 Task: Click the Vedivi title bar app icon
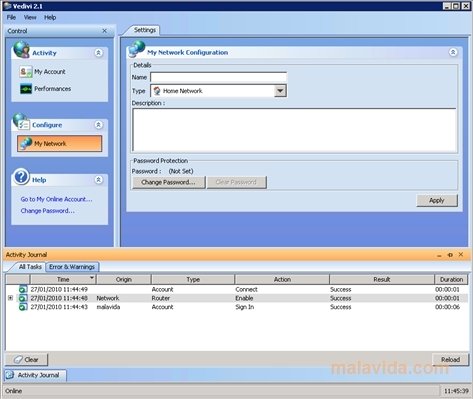click(x=7, y=6)
